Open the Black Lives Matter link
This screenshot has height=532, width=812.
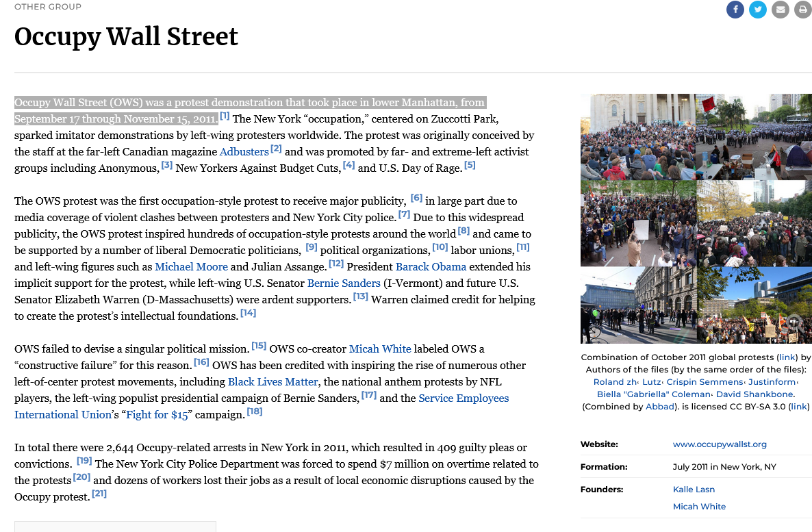click(x=273, y=382)
